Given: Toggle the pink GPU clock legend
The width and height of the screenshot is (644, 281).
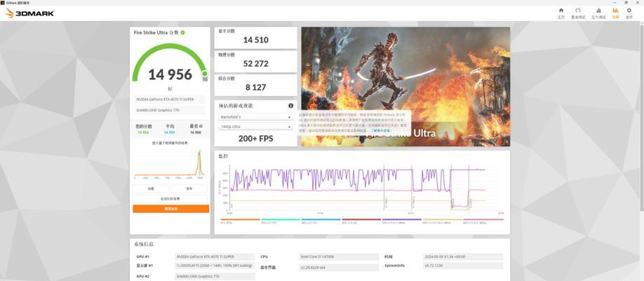Looking at the screenshot, I should pyautogui.click(x=483, y=221).
